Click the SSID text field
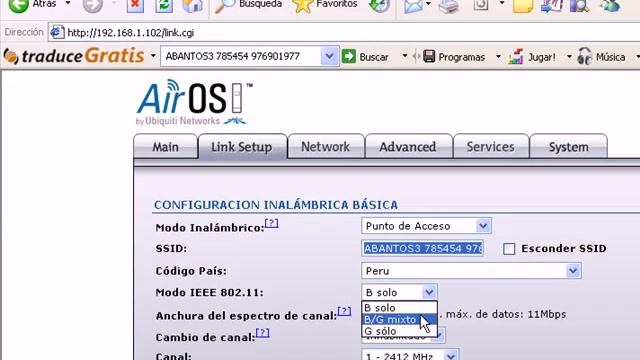 [422, 248]
